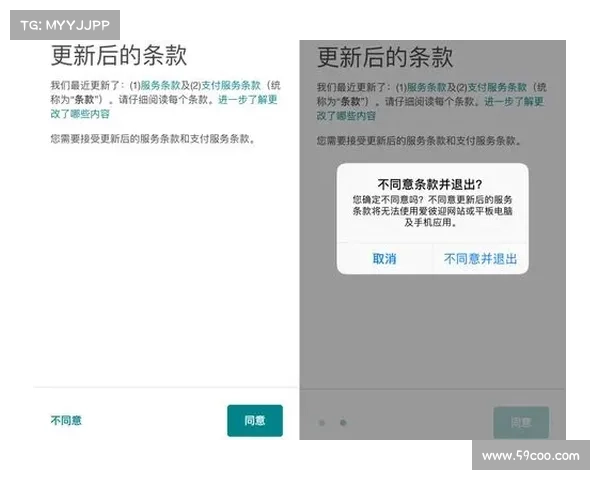The width and height of the screenshot is (600, 480).
Task: Click the teal 同意 button in left panel
Action: [254, 421]
